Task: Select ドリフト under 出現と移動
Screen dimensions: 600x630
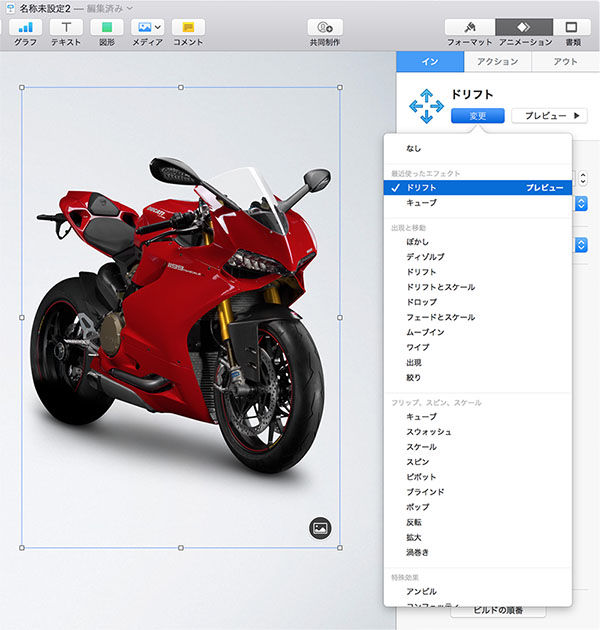Action: [x=478, y=272]
